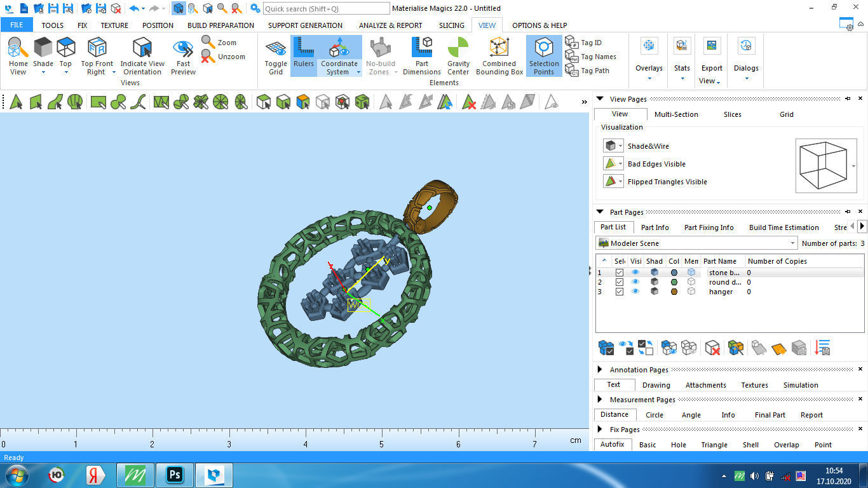The width and height of the screenshot is (868, 488).
Task: Click the round part green color swatch
Action: point(674,282)
